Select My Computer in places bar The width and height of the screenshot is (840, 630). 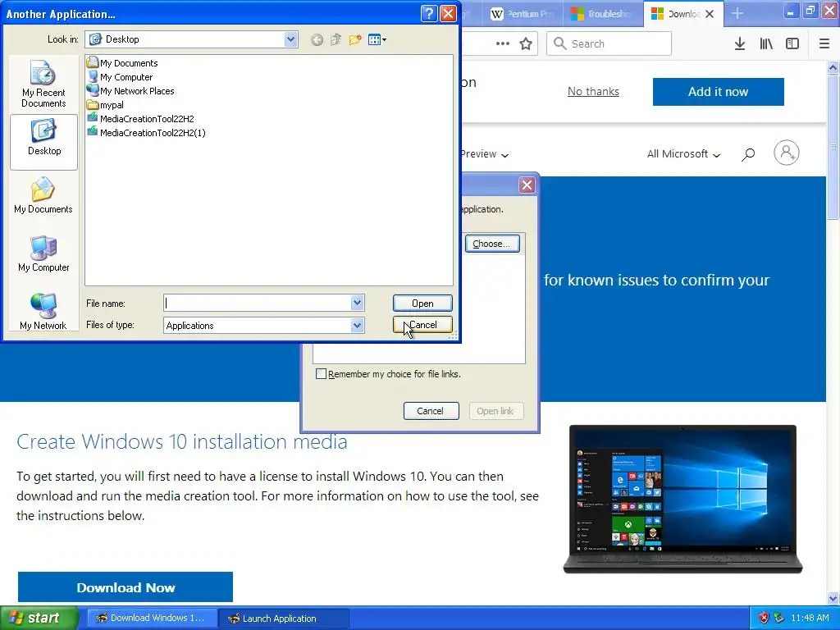pos(43,254)
